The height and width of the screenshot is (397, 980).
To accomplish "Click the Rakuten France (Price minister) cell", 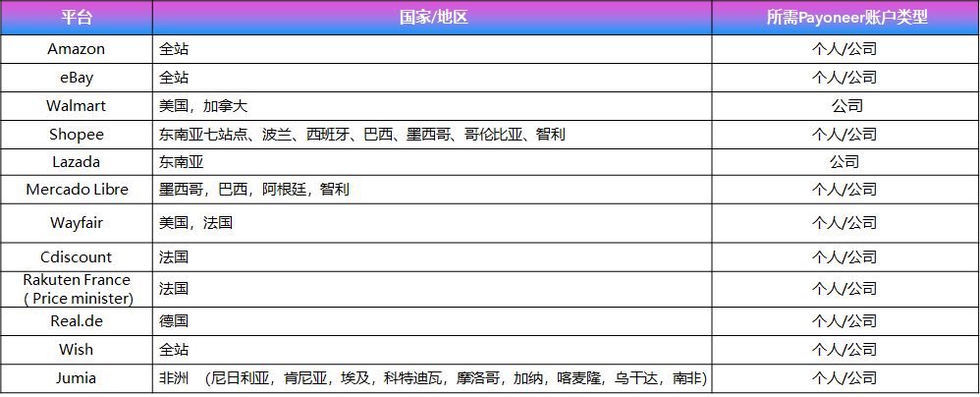I will [x=77, y=289].
